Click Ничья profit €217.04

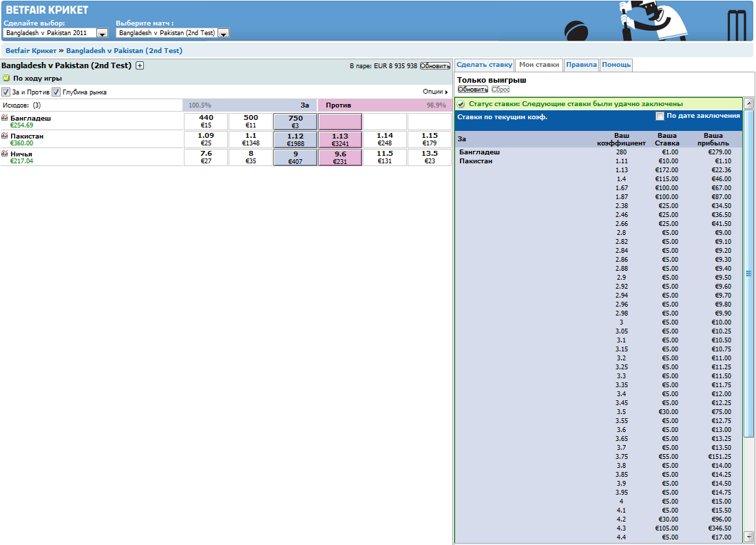[22, 161]
